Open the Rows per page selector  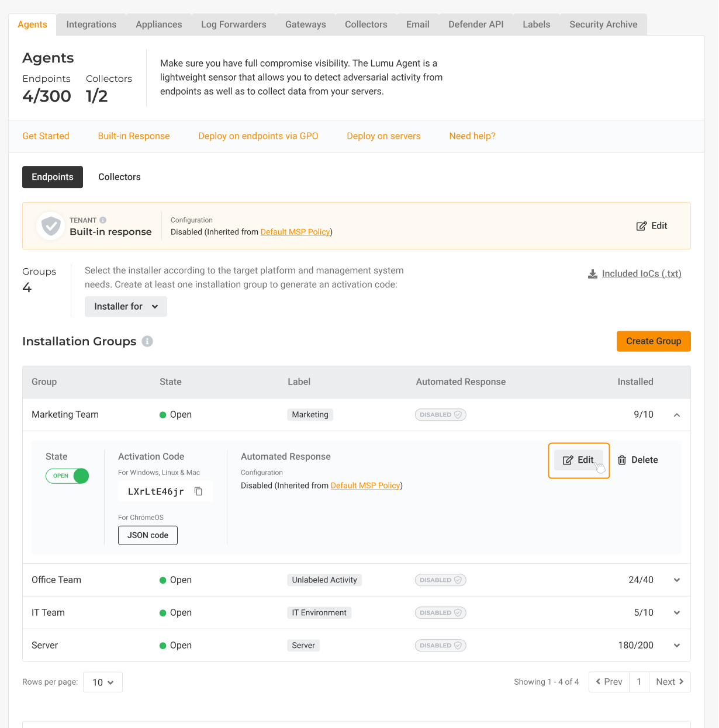point(103,682)
